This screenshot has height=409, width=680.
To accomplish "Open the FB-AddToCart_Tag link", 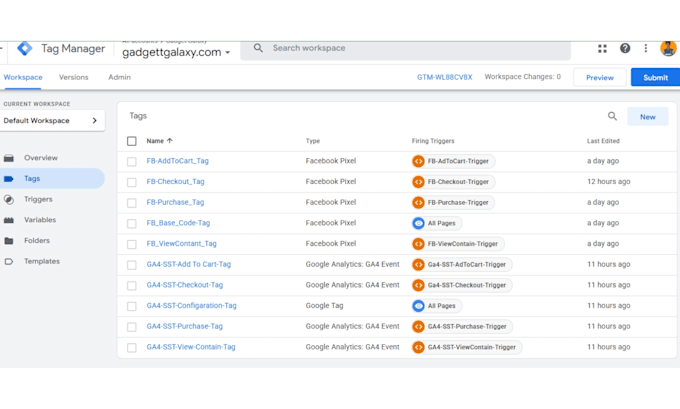I will (x=177, y=161).
